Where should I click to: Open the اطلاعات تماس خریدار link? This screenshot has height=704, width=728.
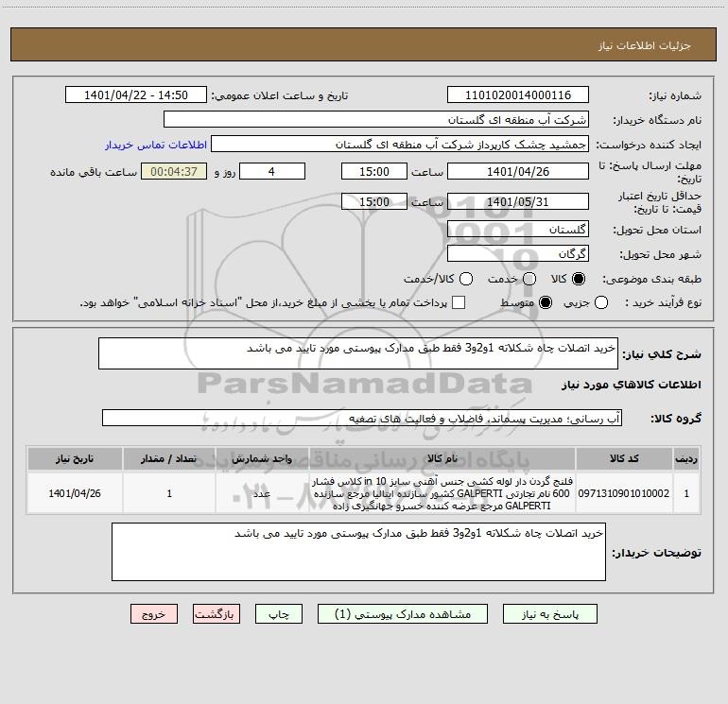pyautogui.click(x=156, y=145)
